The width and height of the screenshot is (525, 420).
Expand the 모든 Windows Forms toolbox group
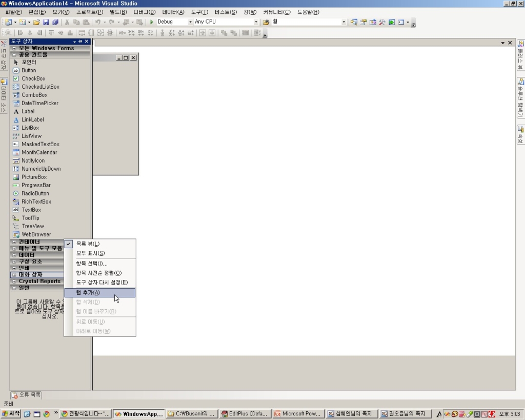[14, 48]
